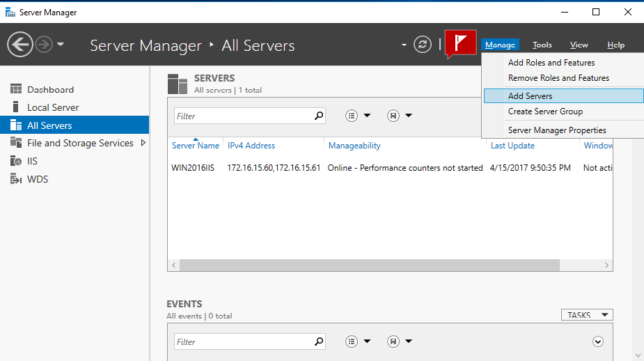The width and height of the screenshot is (644, 361).
Task: Open the Manage menu
Action: (500, 45)
